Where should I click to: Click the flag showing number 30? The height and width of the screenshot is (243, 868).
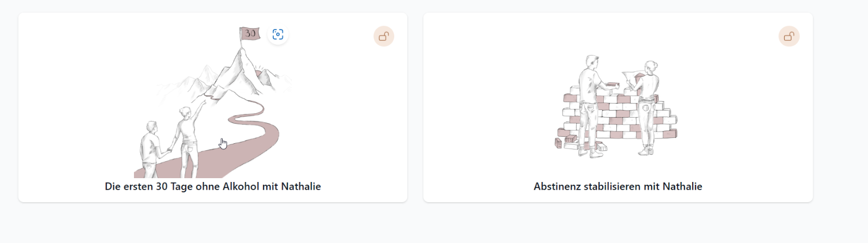[x=250, y=34]
